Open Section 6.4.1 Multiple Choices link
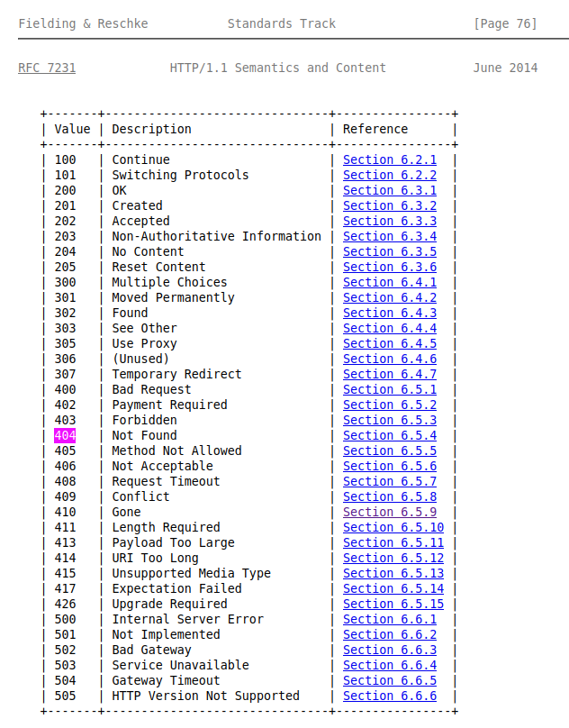This screenshot has width=569, height=728. [390, 282]
